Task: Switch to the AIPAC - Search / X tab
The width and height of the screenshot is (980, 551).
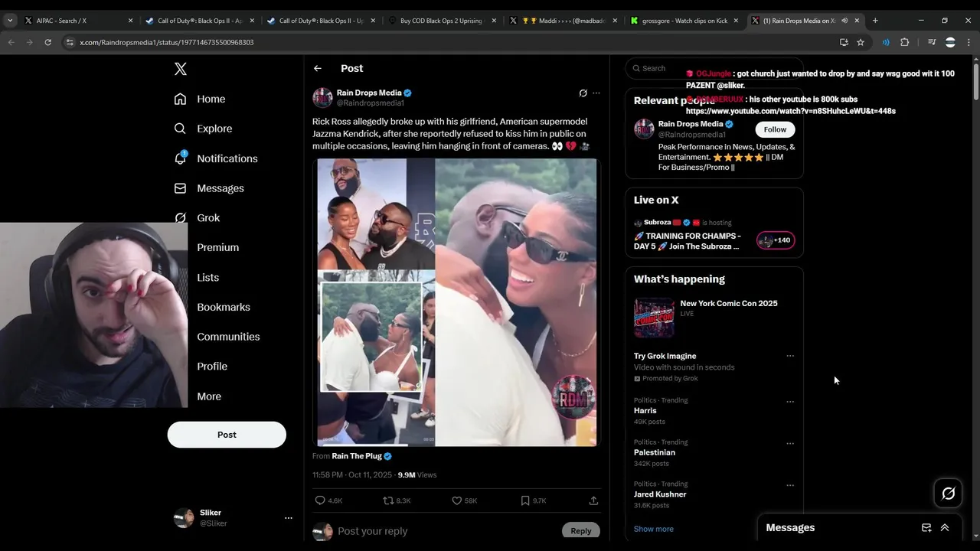Action: pos(77,21)
